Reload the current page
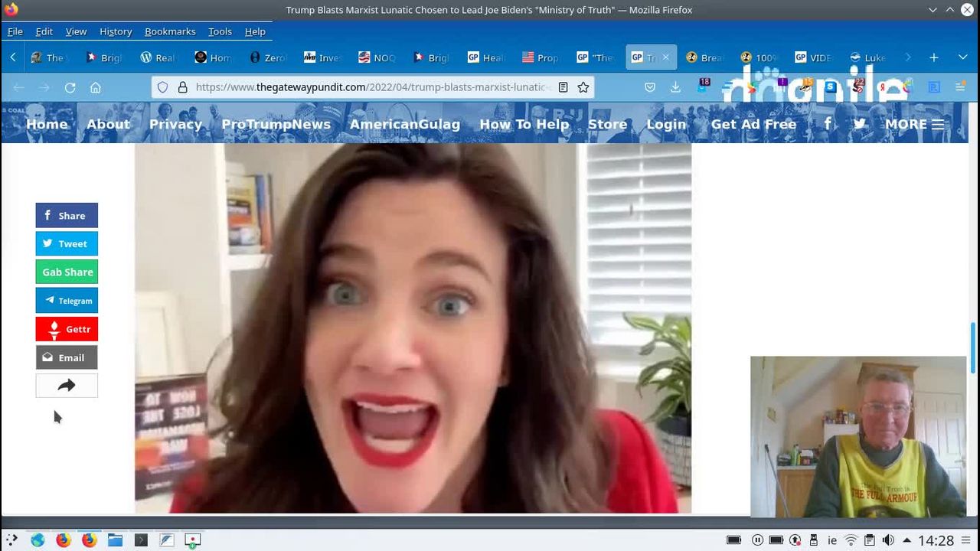Image resolution: width=980 pixels, height=551 pixels. (x=70, y=87)
